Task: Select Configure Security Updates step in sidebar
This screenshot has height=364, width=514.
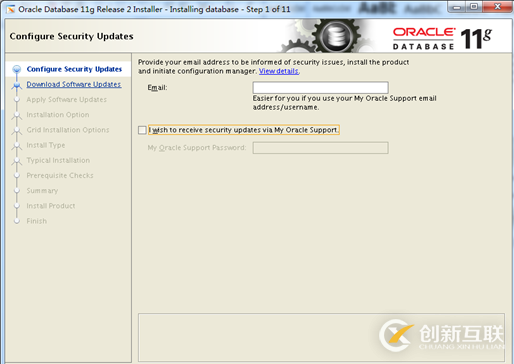Action: pyautogui.click(x=74, y=69)
